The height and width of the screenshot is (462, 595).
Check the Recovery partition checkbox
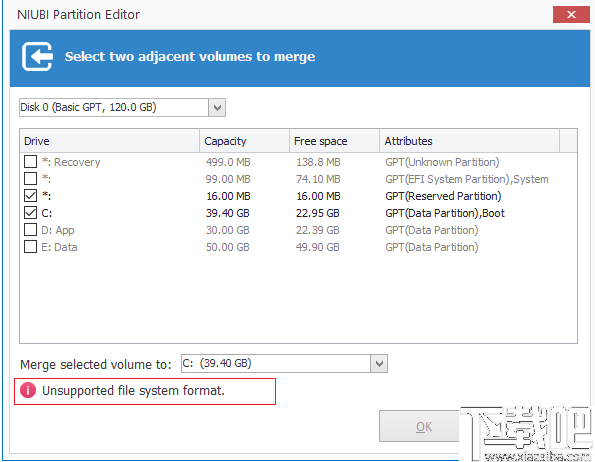pos(30,162)
